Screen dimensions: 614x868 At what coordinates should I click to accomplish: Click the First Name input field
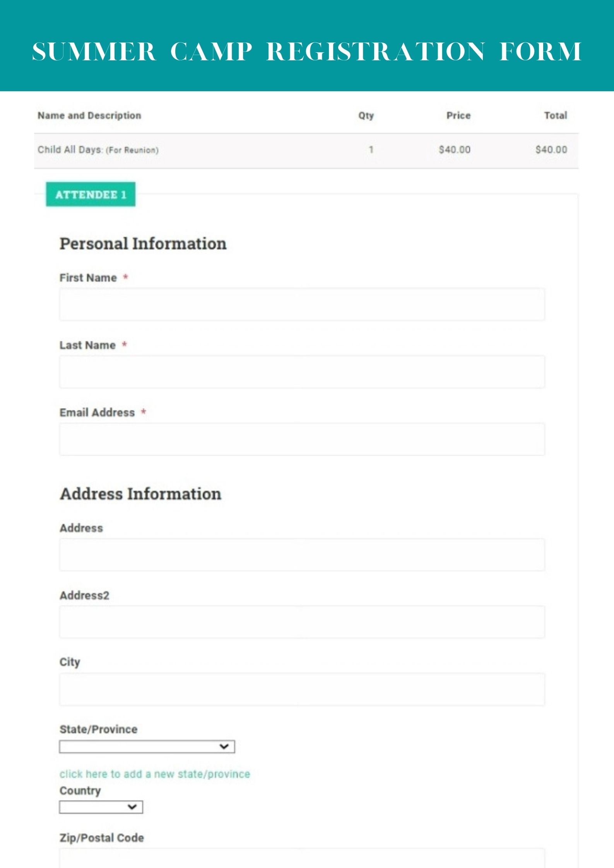[302, 304]
